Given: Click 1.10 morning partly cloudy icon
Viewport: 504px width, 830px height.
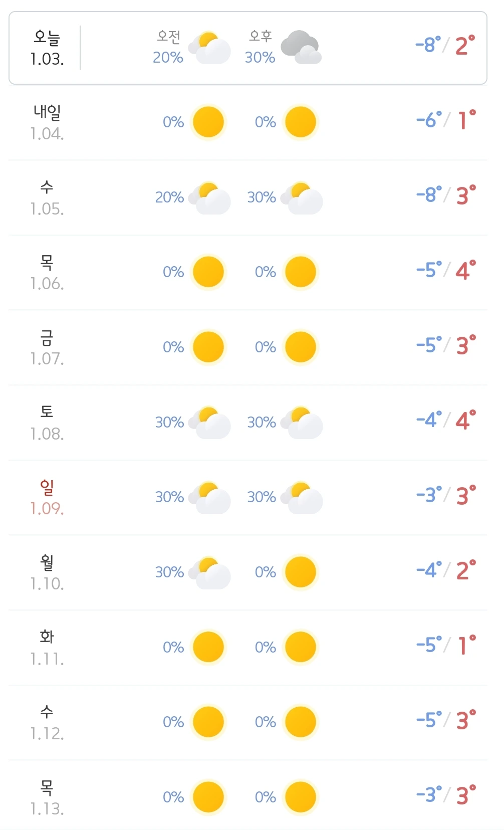Looking at the screenshot, I should (x=209, y=572).
